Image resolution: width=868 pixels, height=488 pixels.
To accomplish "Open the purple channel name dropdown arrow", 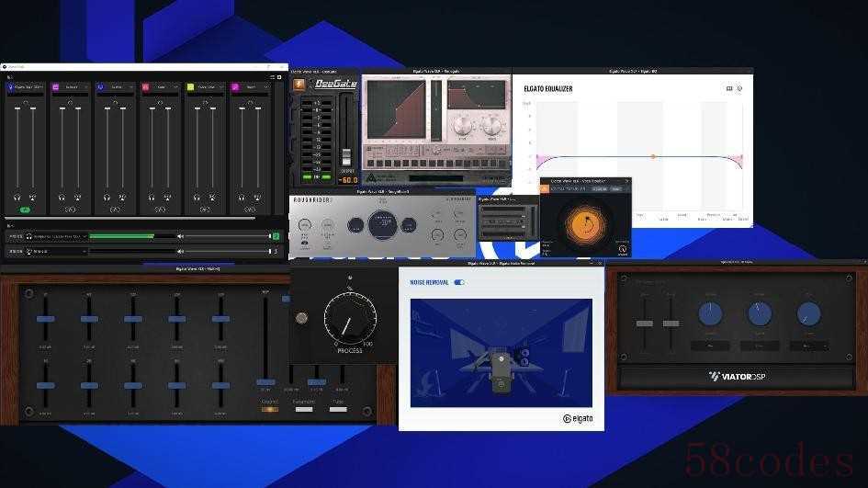I will (x=85, y=87).
